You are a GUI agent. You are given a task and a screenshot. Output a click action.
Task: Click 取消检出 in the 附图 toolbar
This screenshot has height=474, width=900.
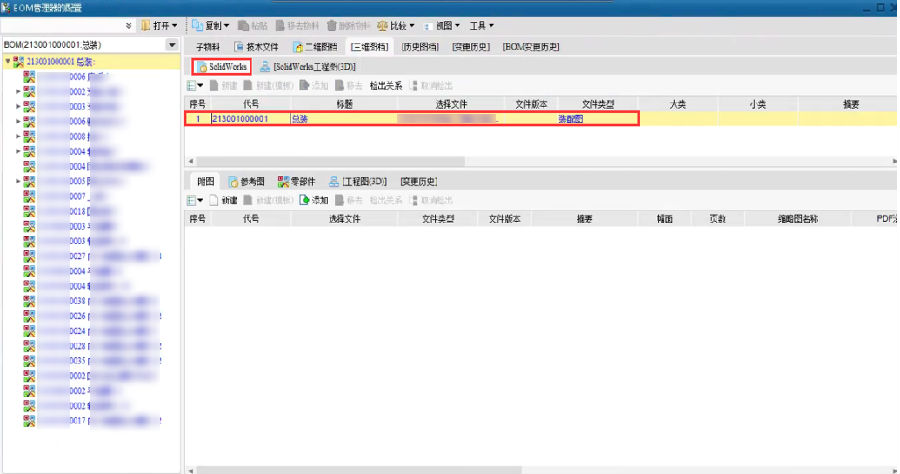(432, 200)
